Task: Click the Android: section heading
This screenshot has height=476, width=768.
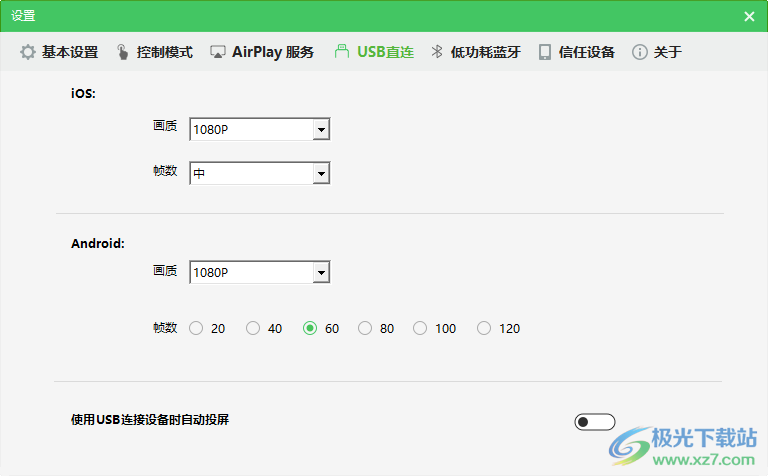Action: [x=98, y=243]
